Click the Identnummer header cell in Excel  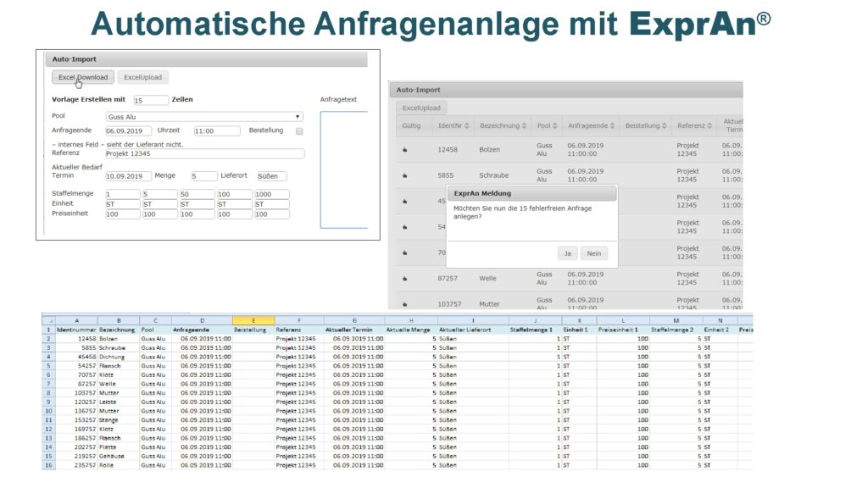pos(76,330)
